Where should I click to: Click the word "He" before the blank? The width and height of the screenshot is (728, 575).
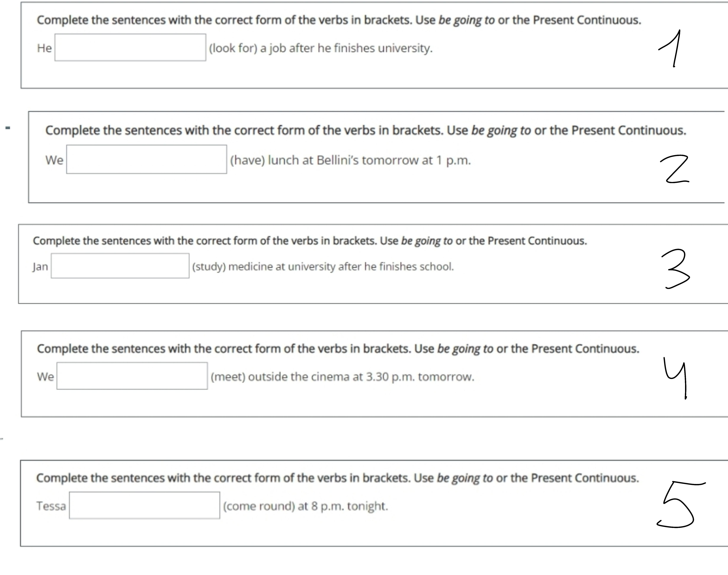click(x=44, y=48)
